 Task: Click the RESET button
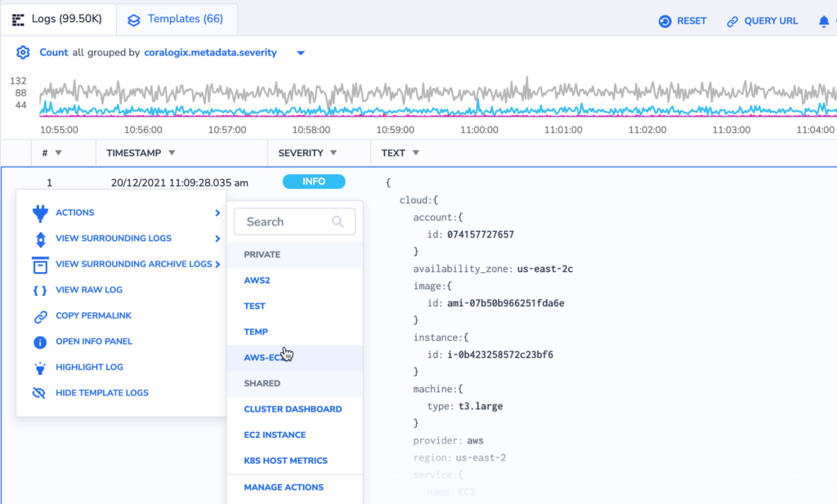[x=683, y=21]
